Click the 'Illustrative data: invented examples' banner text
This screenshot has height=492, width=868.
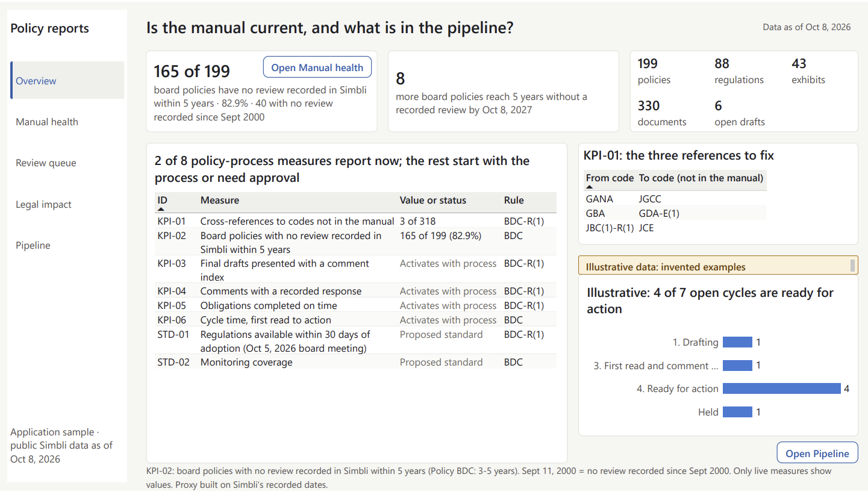click(666, 267)
